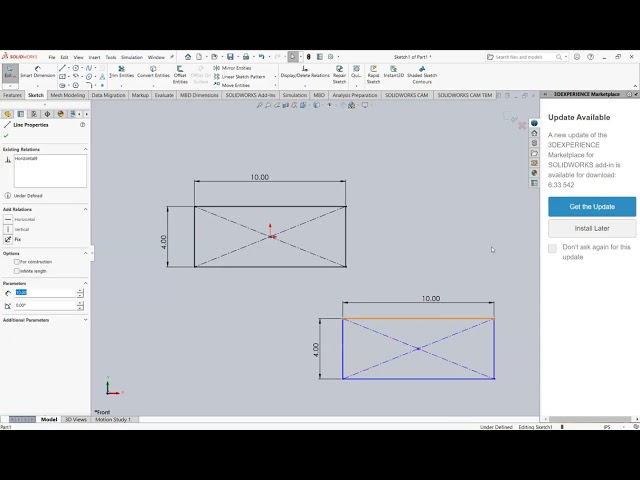This screenshot has height=480, width=640.
Task: Collapse the Add Relations section
Action: click(x=85, y=209)
